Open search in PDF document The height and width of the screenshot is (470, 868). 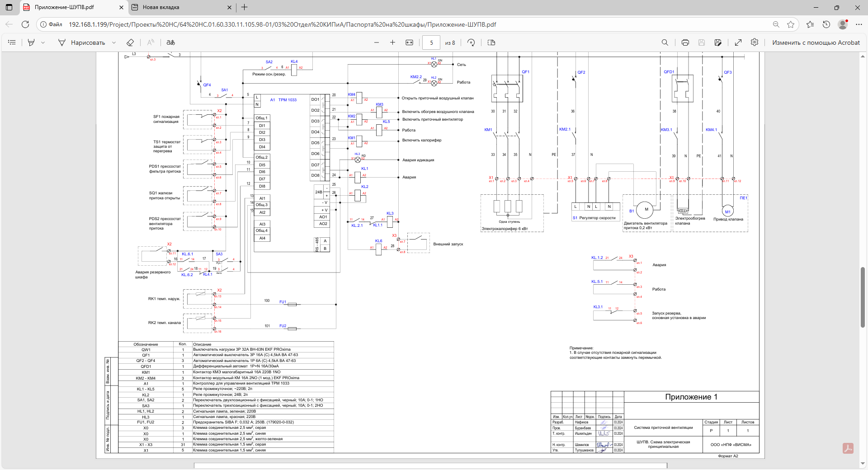click(x=665, y=42)
